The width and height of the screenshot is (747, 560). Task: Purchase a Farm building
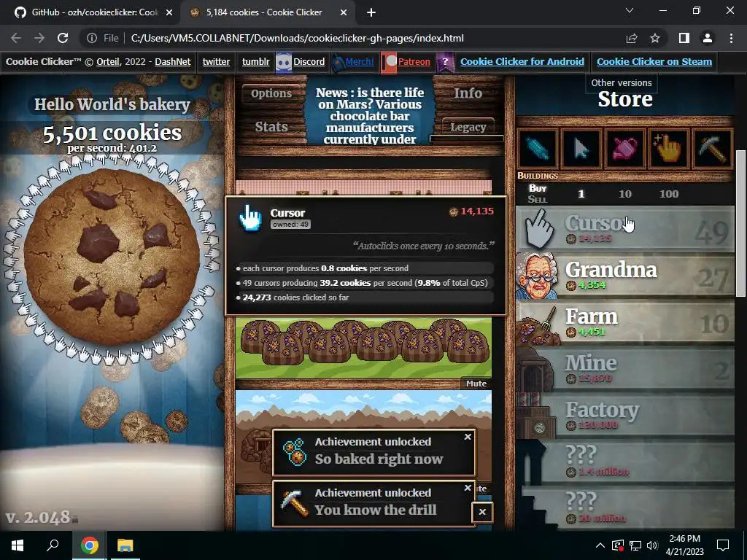point(625,322)
